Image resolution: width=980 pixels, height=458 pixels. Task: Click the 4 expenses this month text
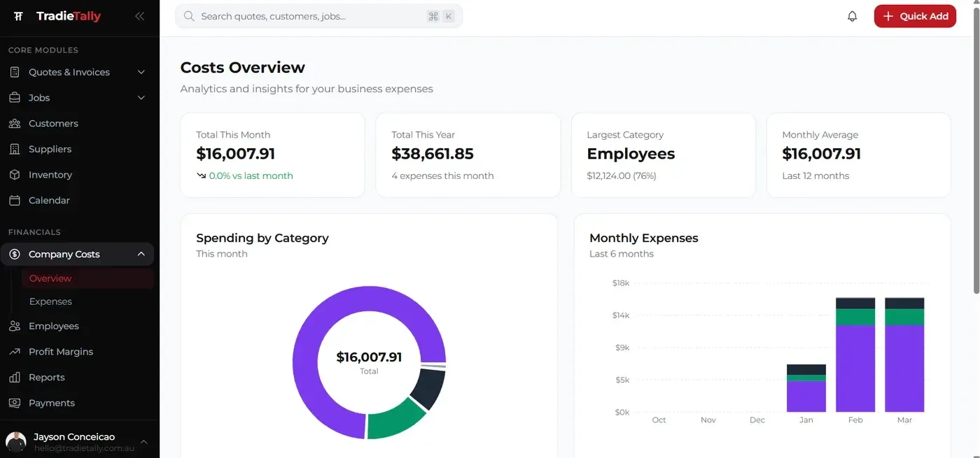442,176
